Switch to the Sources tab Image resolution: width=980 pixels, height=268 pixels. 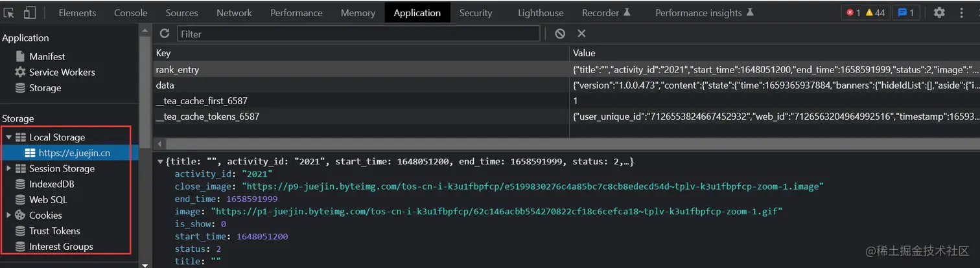[182, 13]
